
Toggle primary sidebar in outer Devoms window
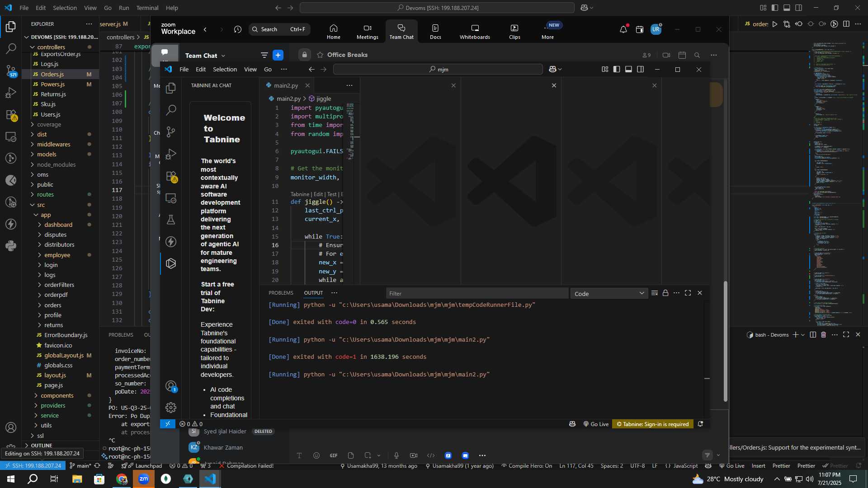775,8
